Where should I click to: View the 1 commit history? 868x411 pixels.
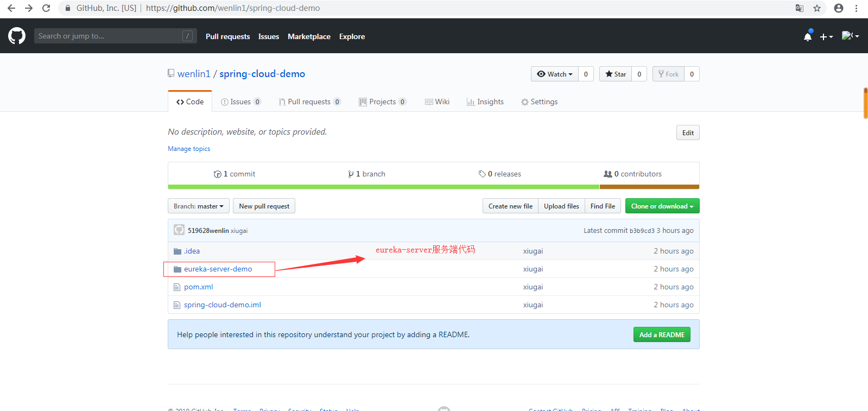[235, 174]
